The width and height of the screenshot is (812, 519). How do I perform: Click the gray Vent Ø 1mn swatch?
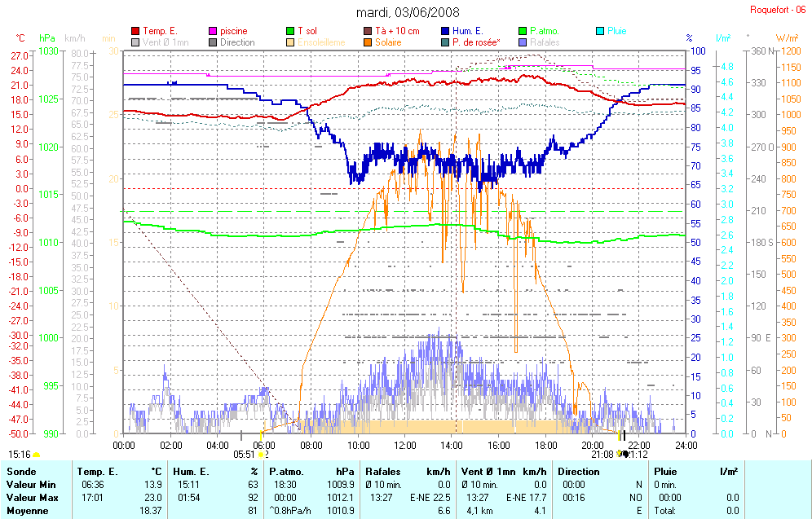(x=135, y=42)
